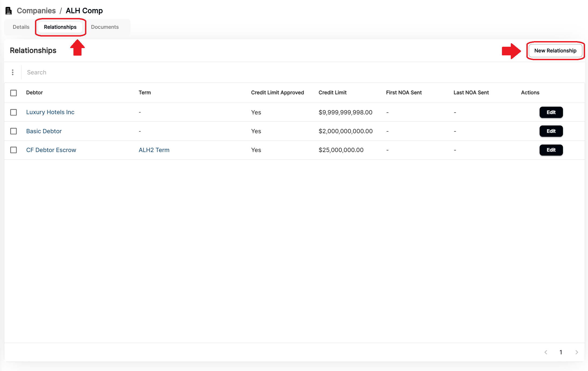Check the checkbox for Luxury Hotels Inc row
The image size is (588, 371).
pyautogui.click(x=13, y=112)
